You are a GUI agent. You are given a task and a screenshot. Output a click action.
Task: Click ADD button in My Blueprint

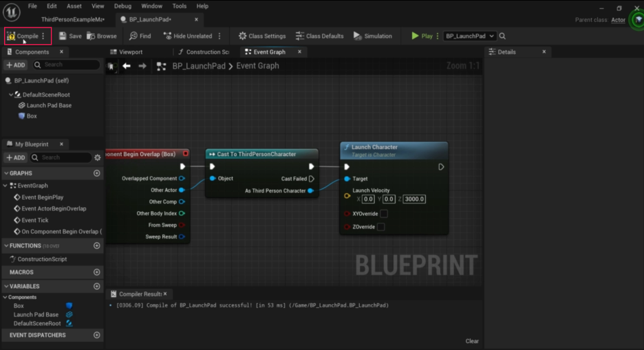tap(16, 157)
